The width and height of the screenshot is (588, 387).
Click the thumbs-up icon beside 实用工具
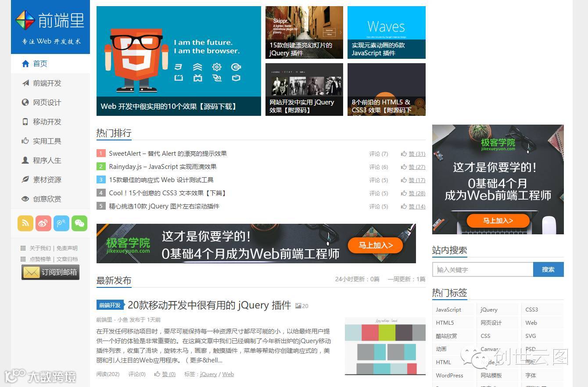(x=25, y=141)
